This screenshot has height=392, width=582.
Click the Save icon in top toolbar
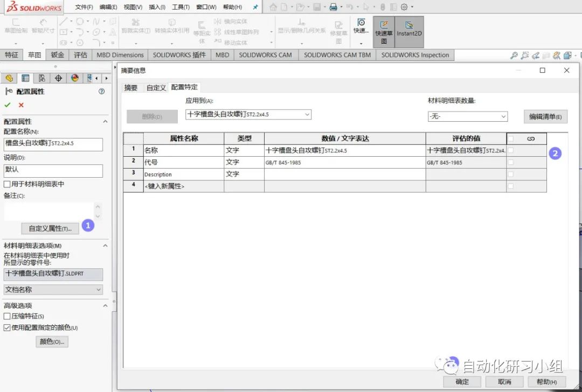pos(317,7)
